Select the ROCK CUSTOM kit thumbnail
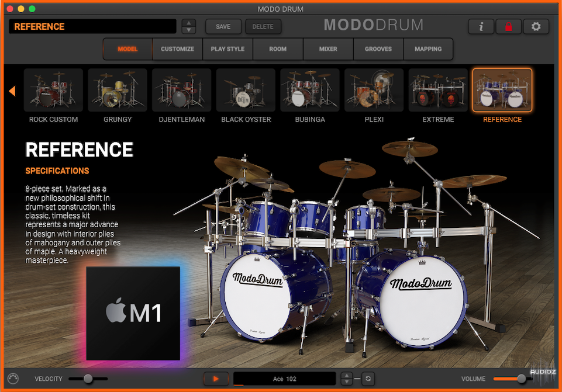Viewport: 562px width, 392px height. 53,90
